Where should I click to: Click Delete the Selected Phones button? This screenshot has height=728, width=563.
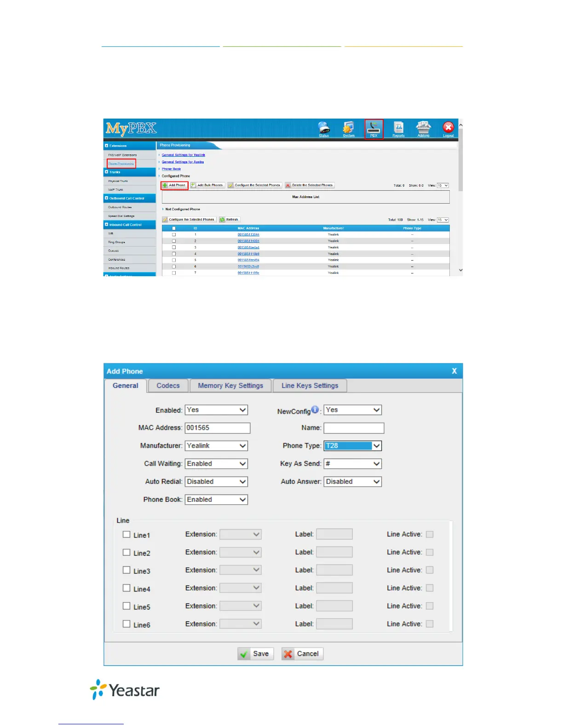coord(310,185)
